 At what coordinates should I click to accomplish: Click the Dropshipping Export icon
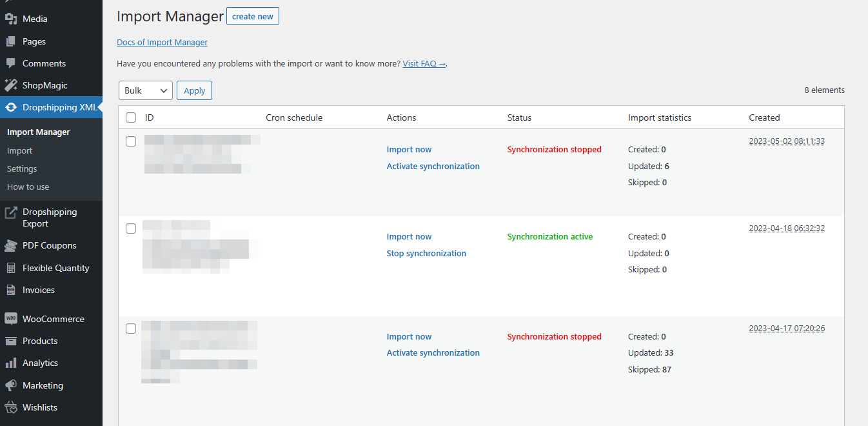[x=11, y=212]
